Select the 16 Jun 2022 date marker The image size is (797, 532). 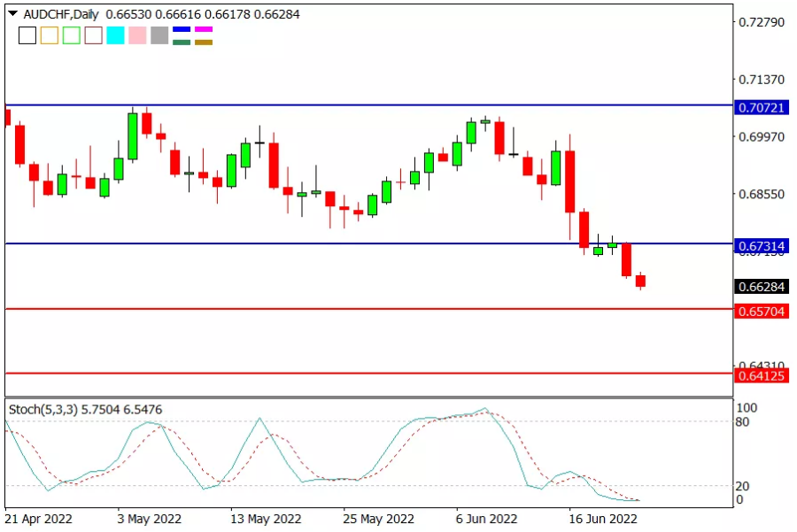603,519
